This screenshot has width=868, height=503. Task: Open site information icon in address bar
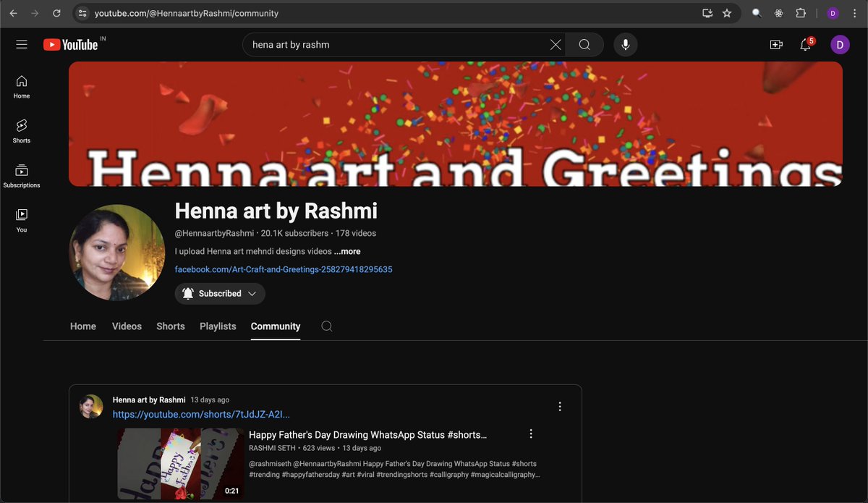coord(82,13)
